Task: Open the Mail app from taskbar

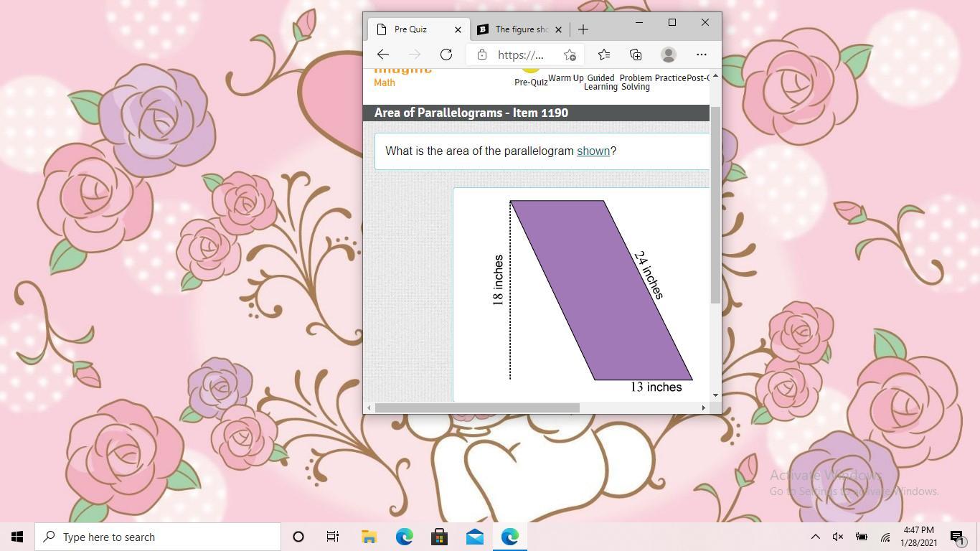Action: (x=474, y=537)
